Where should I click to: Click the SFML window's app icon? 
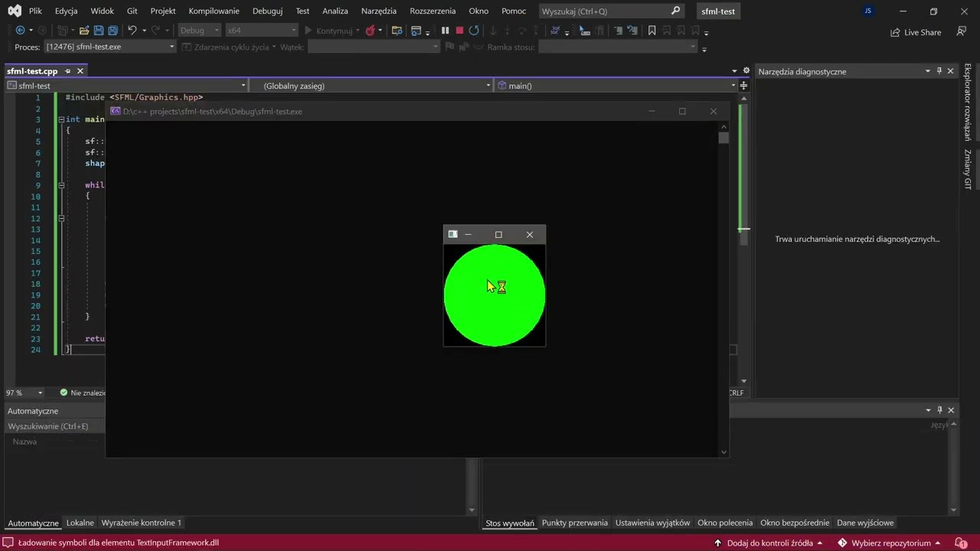[452, 234]
